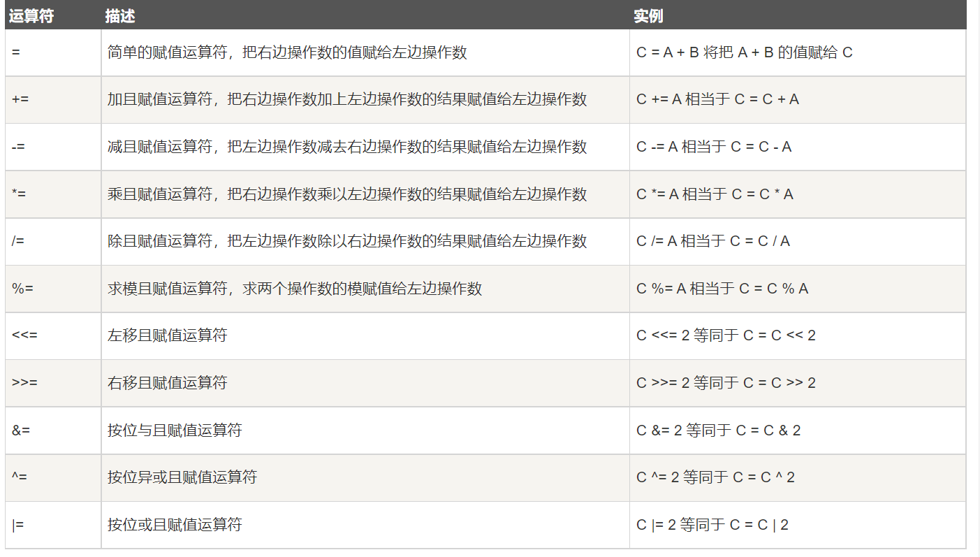Click the ^= operator symbol
980x557 pixels.
[x=20, y=477]
